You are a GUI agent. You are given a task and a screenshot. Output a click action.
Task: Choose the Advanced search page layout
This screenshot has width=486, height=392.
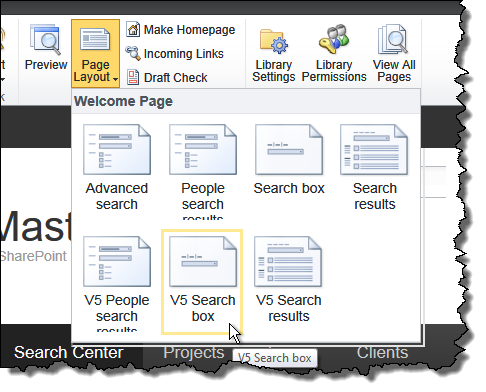coord(117,168)
